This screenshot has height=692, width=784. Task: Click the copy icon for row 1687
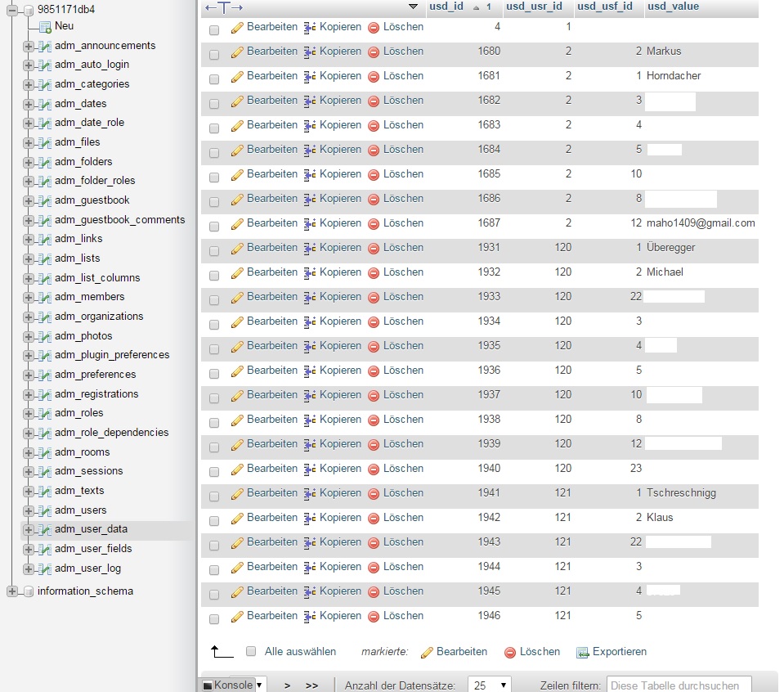310,223
